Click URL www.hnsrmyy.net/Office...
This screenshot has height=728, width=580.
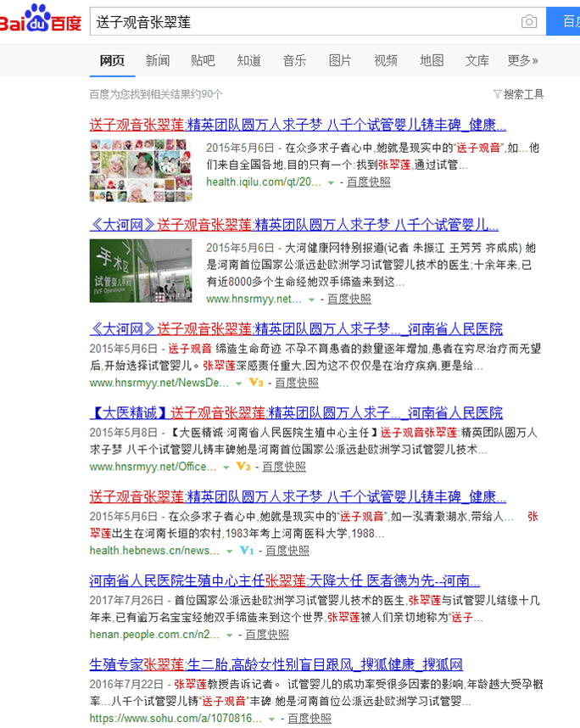153,466
